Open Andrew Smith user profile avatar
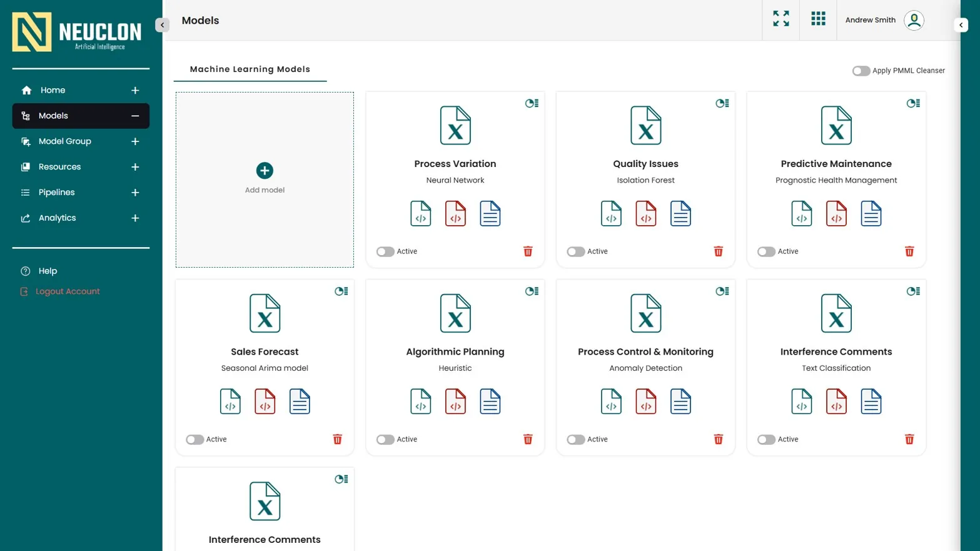The height and width of the screenshot is (551, 980). (914, 20)
